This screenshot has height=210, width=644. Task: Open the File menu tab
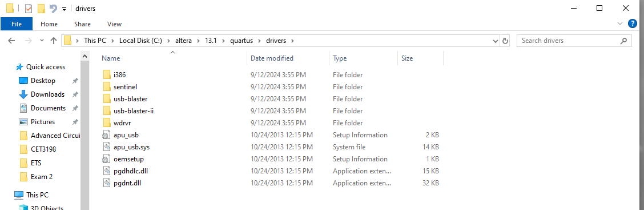17,24
